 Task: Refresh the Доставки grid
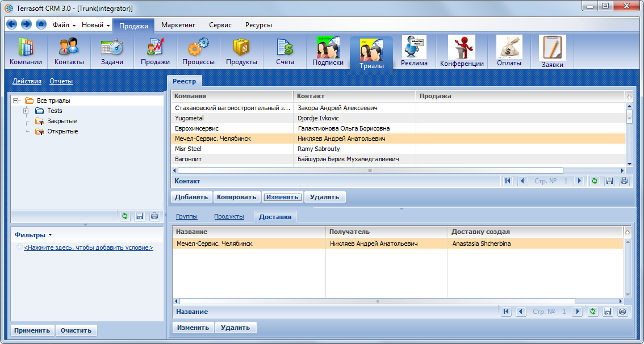pyautogui.click(x=593, y=312)
